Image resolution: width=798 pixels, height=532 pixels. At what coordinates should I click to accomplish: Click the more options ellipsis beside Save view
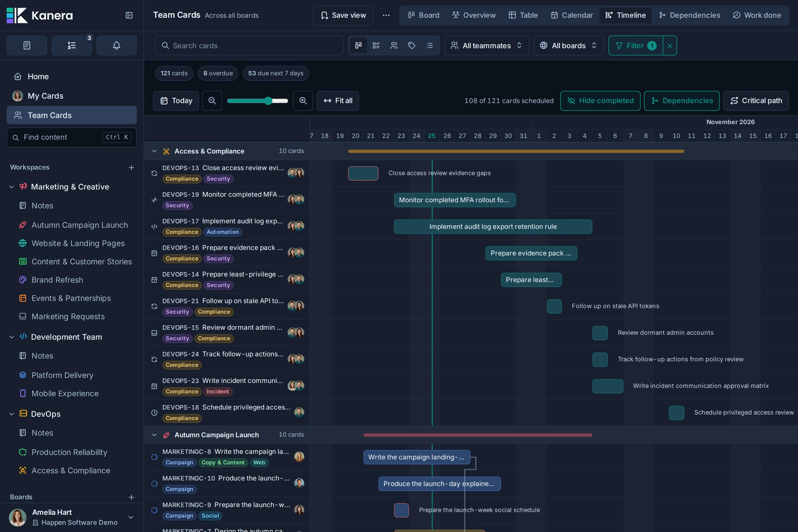(x=386, y=15)
